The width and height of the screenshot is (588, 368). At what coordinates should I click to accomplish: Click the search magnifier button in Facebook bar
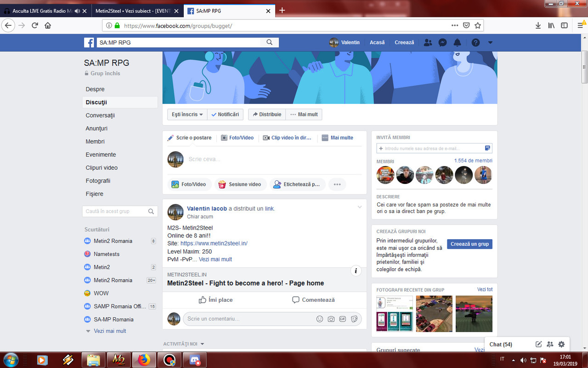pos(270,42)
